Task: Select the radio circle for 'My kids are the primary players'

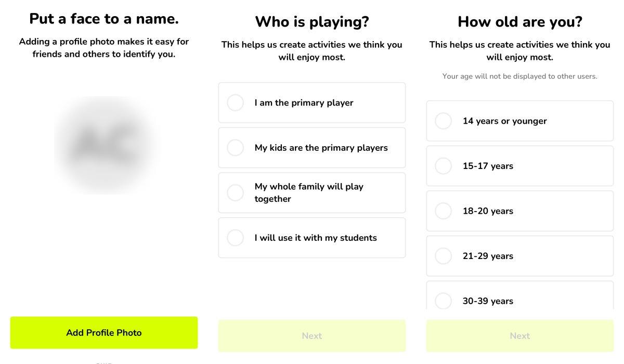Action: pyautogui.click(x=236, y=148)
